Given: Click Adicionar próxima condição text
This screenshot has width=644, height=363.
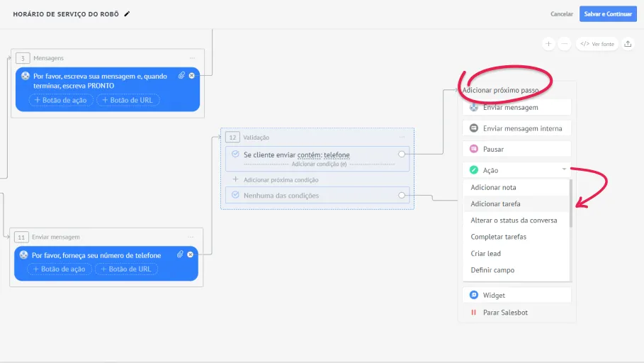Looking at the screenshot, I should coord(281,179).
